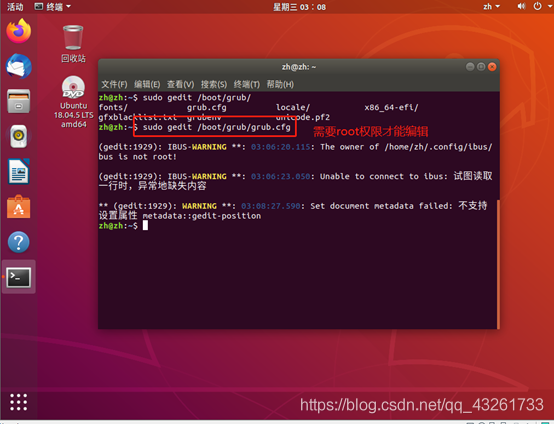Click the sudo gedit /boot/grub/grub.cfg command
This screenshot has height=424, width=554.
coord(217,127)
